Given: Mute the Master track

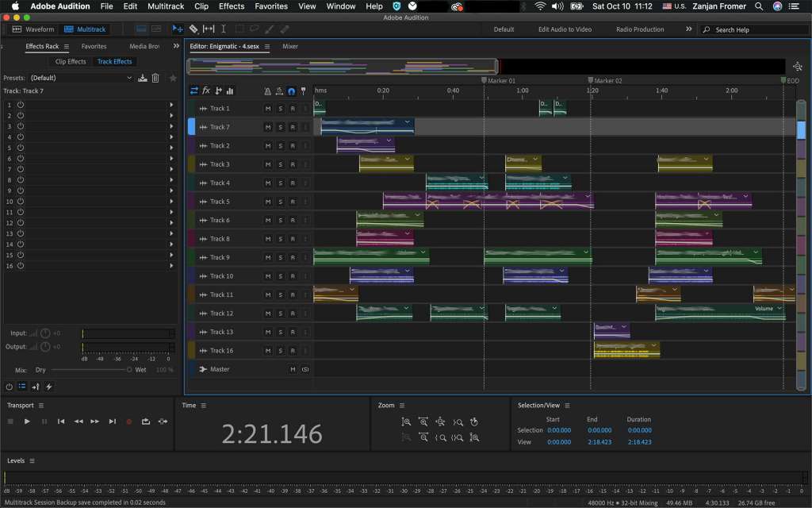Looking at the screenshot, I should 293,369.
